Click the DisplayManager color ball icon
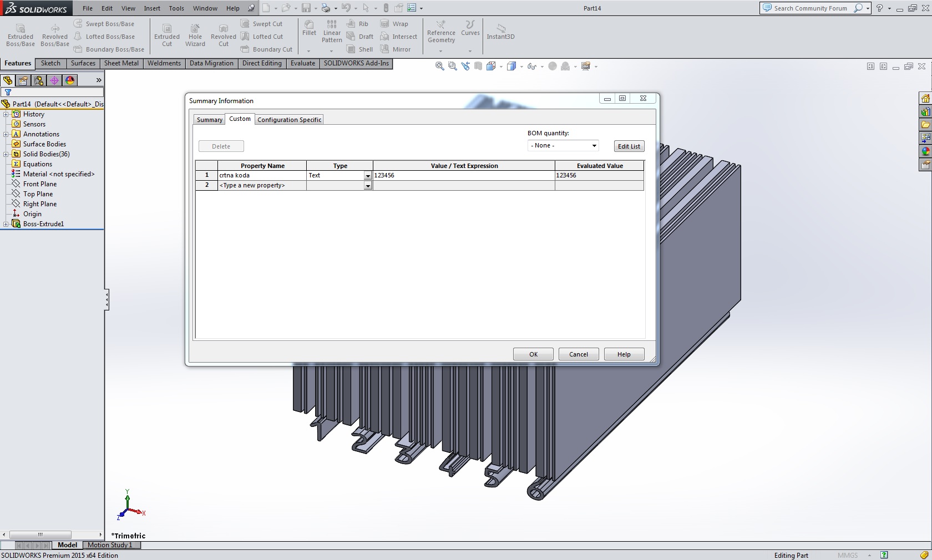932x560 pixels. [x=70, y=80]
